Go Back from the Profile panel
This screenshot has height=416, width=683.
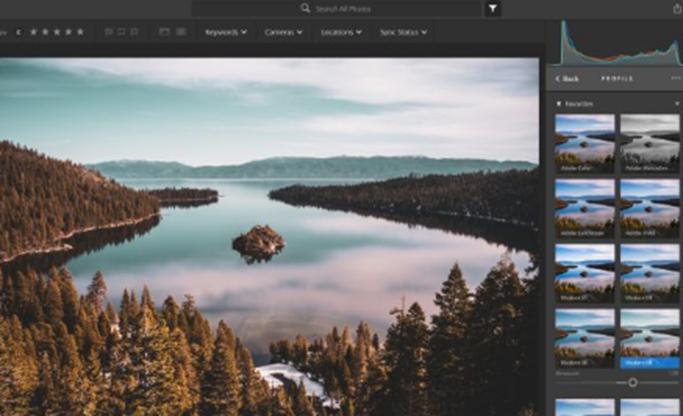click(x=567, y=78)
